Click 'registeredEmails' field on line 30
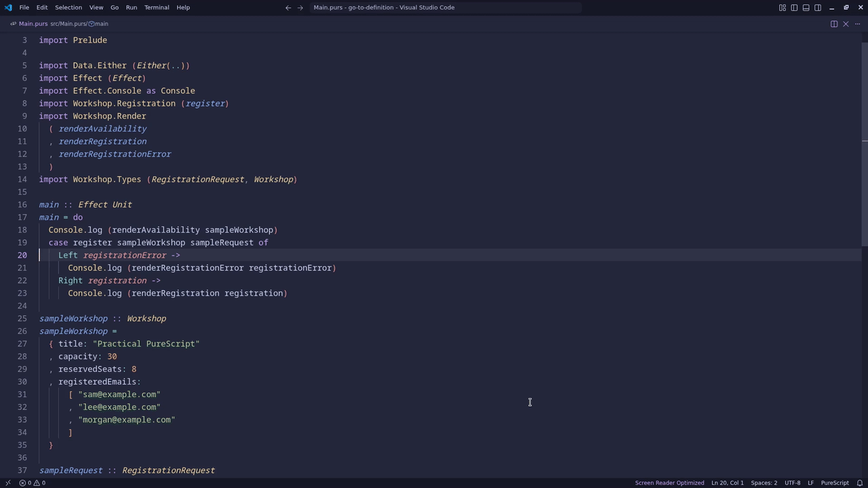Image resolution: width=868 pixels, height=488 pixels. (97, 382)
